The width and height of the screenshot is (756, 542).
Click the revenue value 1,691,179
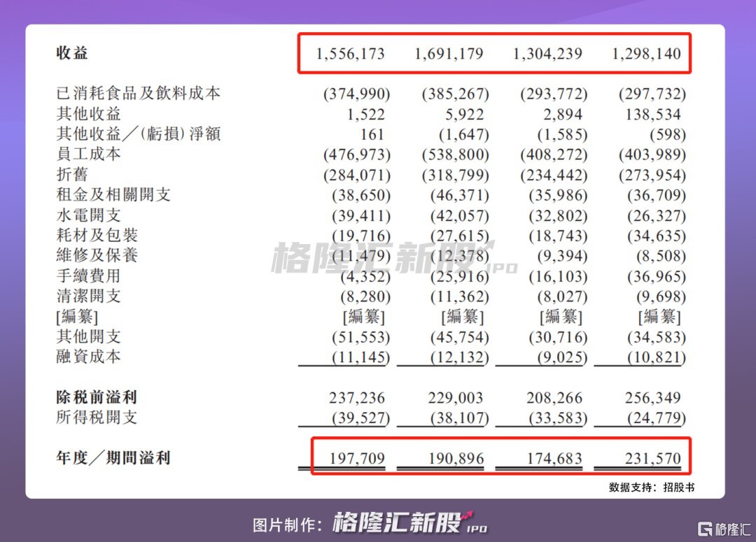point(449,53)
